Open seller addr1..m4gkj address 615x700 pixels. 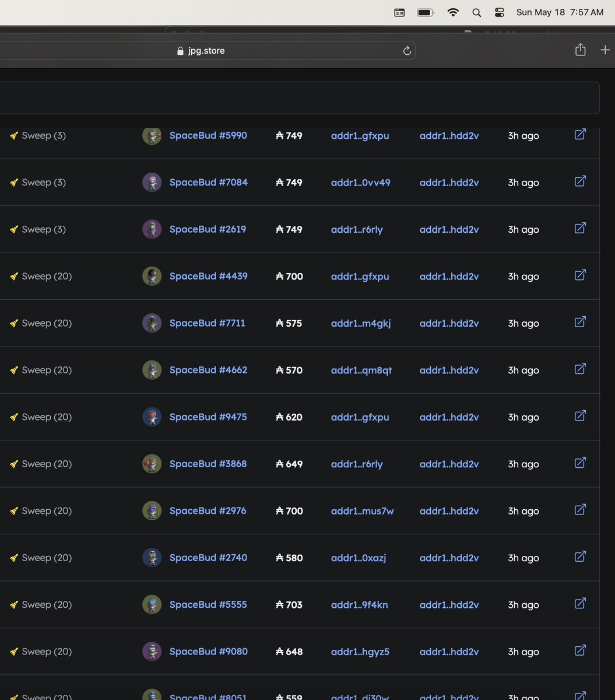point(361,323)
